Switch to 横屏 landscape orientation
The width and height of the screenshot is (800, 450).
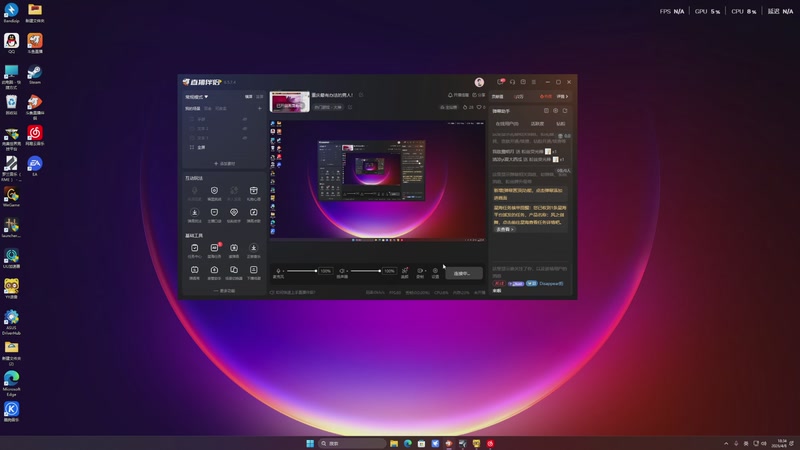(x=248, y=96)
